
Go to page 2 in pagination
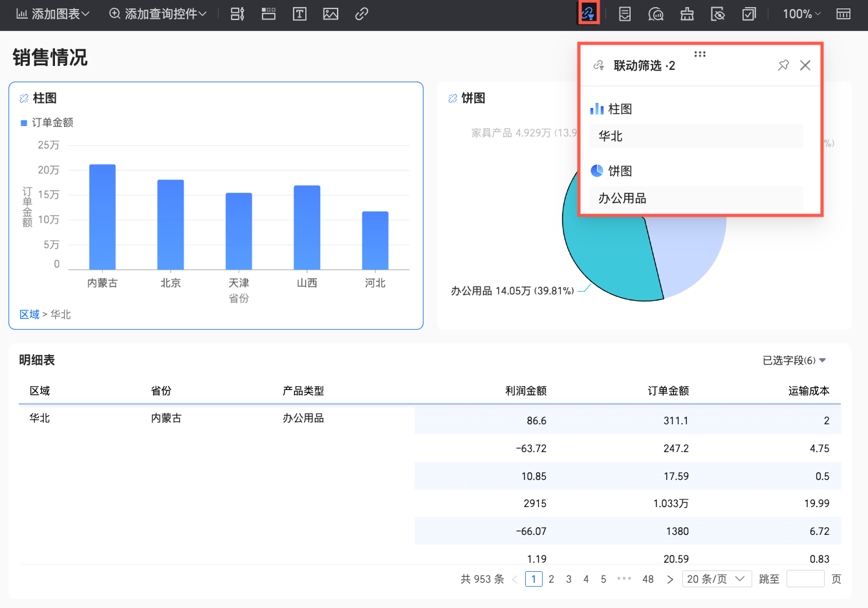pos(551,579)
